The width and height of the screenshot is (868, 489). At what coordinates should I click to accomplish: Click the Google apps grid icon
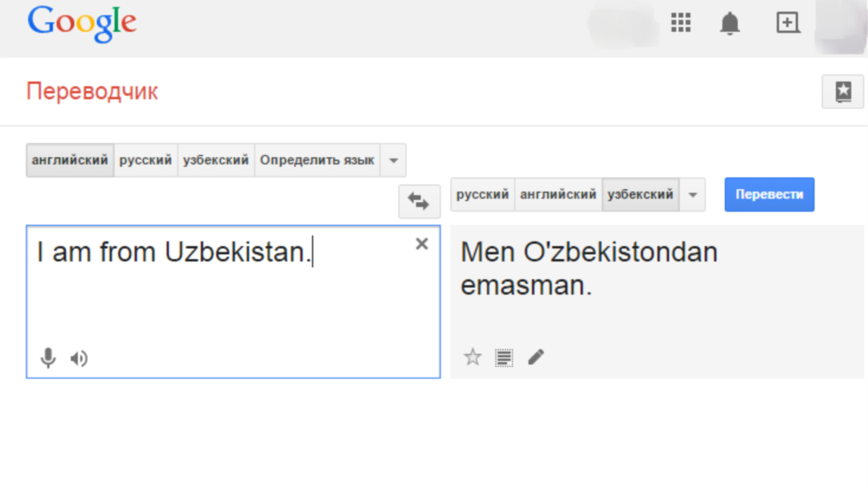(x=681, y=23)
